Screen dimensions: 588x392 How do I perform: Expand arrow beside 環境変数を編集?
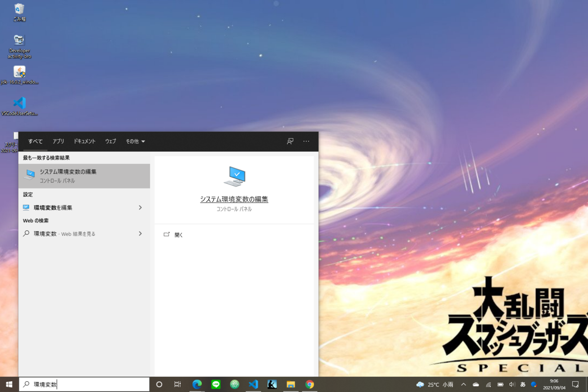[x=140, y=207]
